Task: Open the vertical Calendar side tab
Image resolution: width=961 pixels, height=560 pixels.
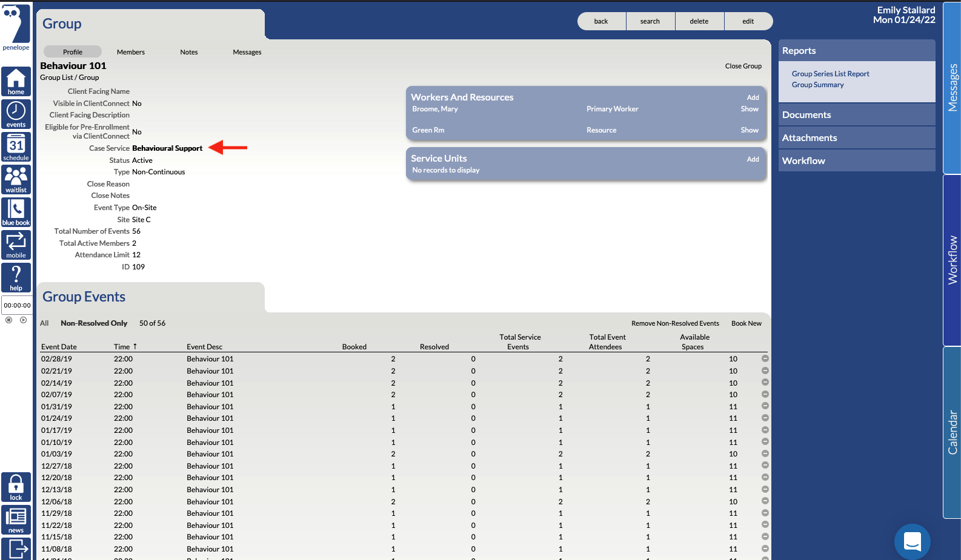Action: click(953, 432)
